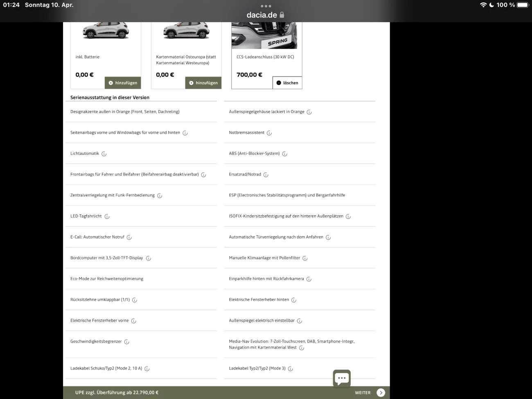Click the Wi-Fi status icon
The image size is (532, 399).
point(483,5)
